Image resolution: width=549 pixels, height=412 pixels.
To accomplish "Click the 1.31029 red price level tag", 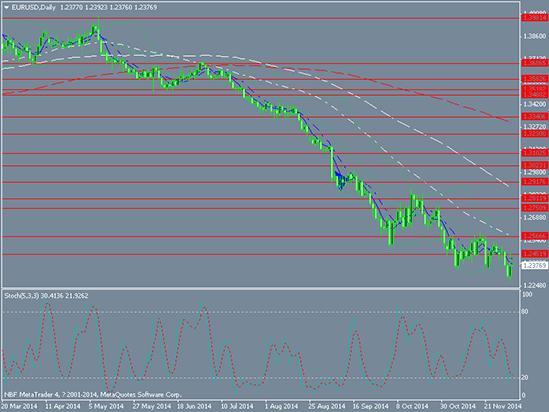I will click(534, 153).
